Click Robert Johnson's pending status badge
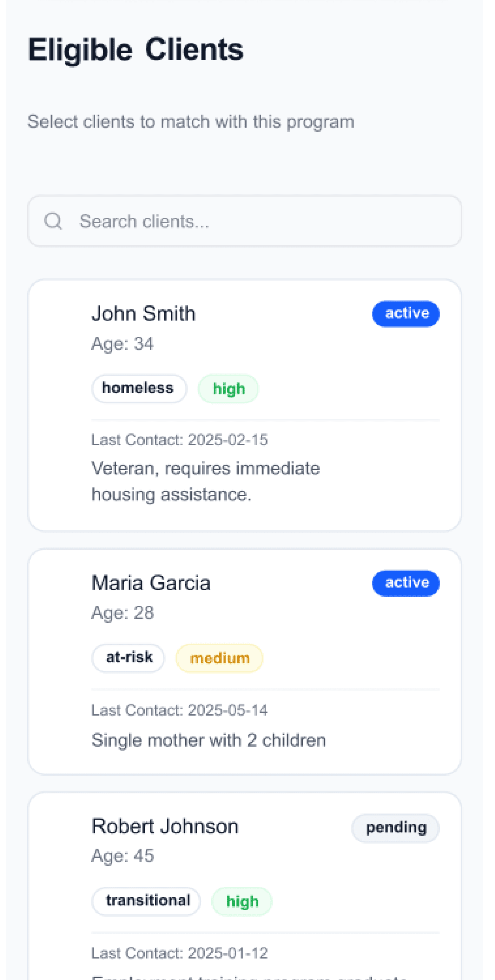Viewport: 495px width, 980px height. point(395,828)
